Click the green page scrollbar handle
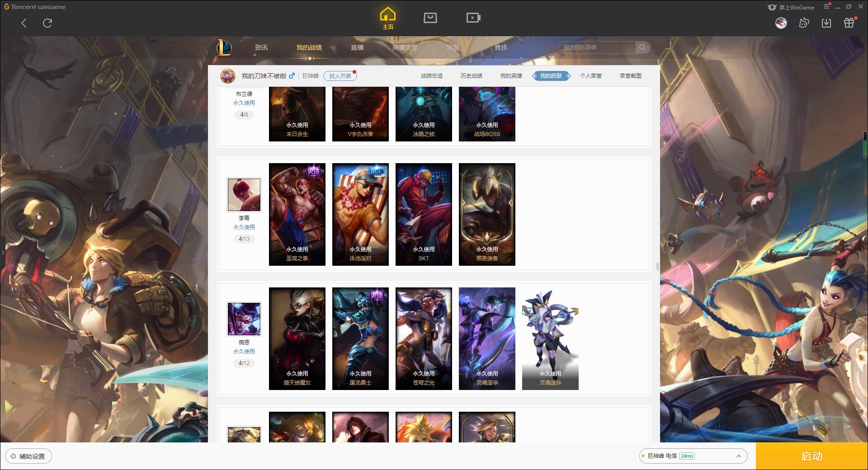Viewport: 868px width, 470px height. tap(865, 144)
